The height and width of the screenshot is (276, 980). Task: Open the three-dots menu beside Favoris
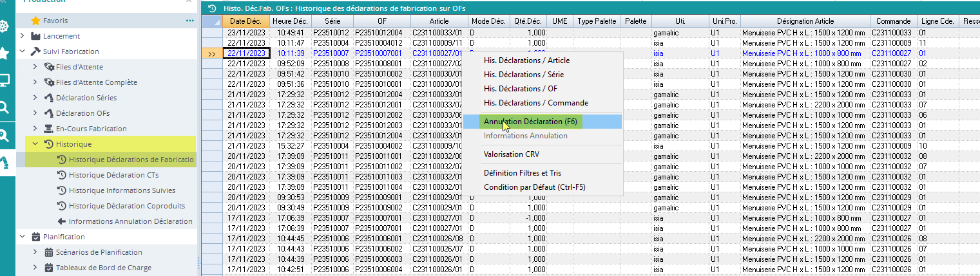189,21
